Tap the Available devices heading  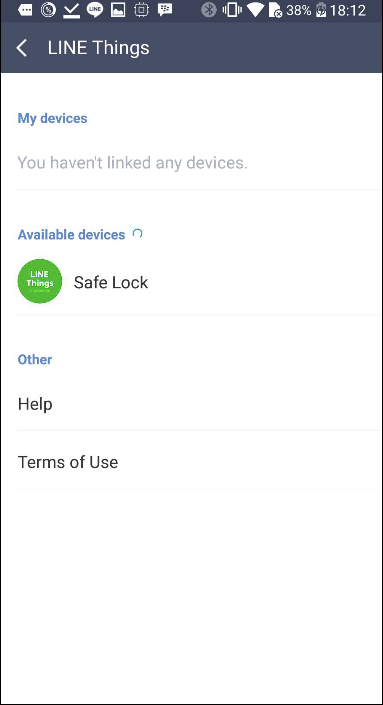click(x=71, y=234)
